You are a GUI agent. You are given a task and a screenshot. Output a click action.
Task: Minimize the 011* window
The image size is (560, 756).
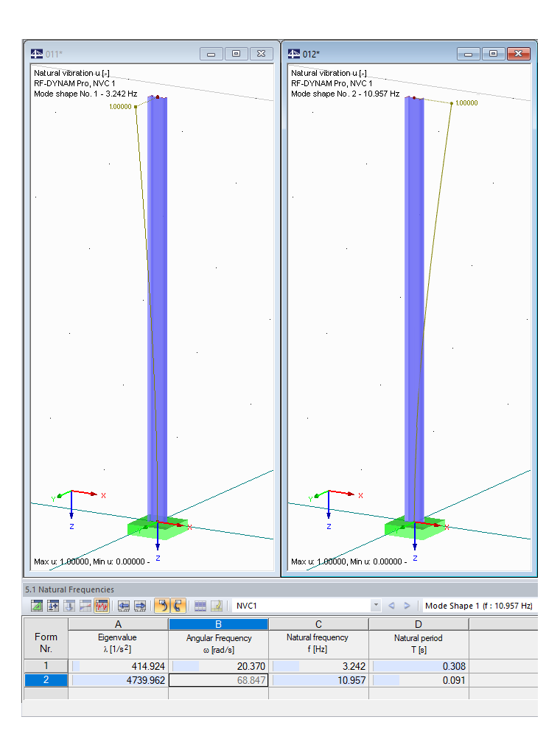click(x=211, y=54)
